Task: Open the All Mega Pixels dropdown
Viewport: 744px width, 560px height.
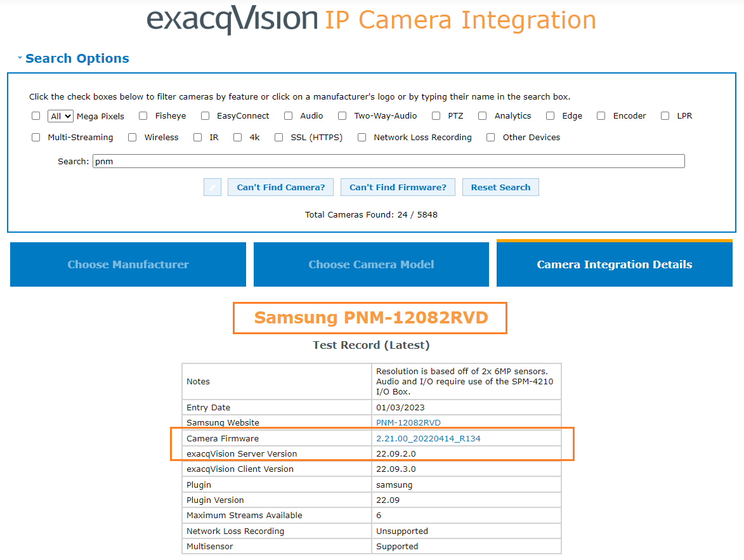Action: [x=60, y=116]
